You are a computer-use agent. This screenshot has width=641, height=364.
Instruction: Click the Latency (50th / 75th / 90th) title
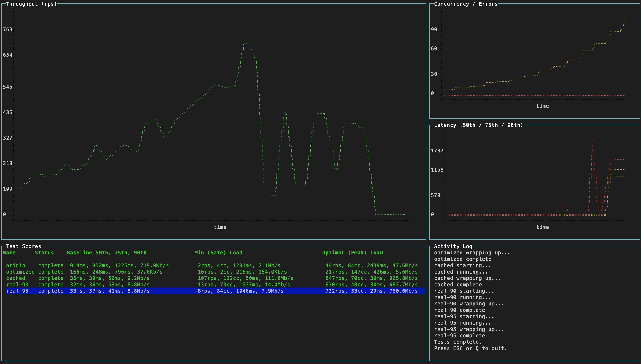478,125
